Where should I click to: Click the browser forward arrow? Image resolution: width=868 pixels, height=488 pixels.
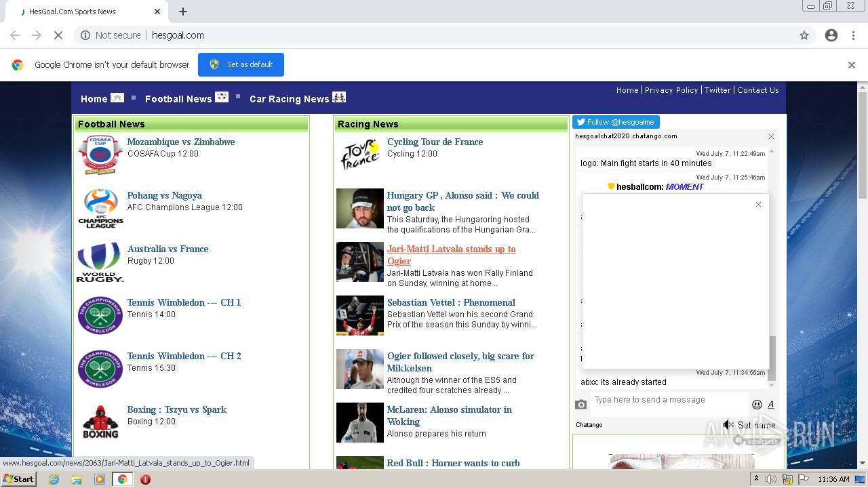tap(37, 35)
